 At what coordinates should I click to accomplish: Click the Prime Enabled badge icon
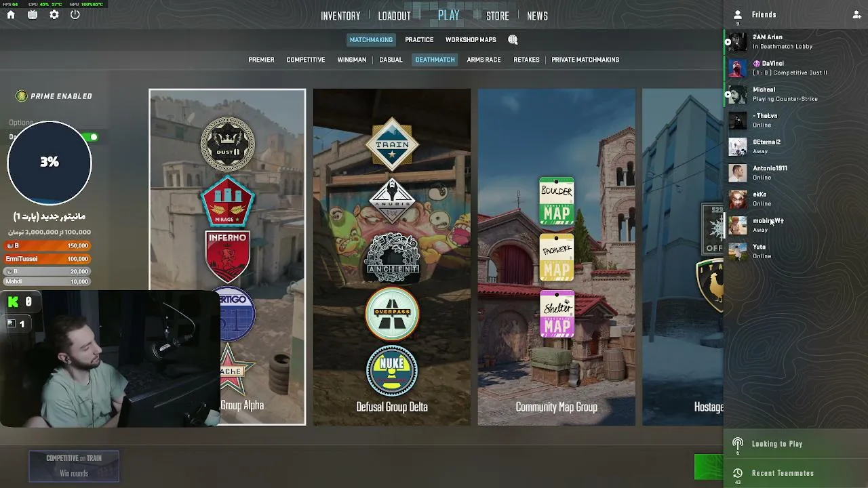(x=22, y=96)
